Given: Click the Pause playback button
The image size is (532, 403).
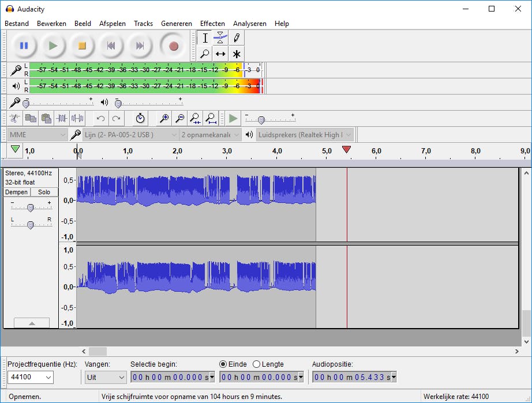Looking at the screenshot, I should point(24,46).
